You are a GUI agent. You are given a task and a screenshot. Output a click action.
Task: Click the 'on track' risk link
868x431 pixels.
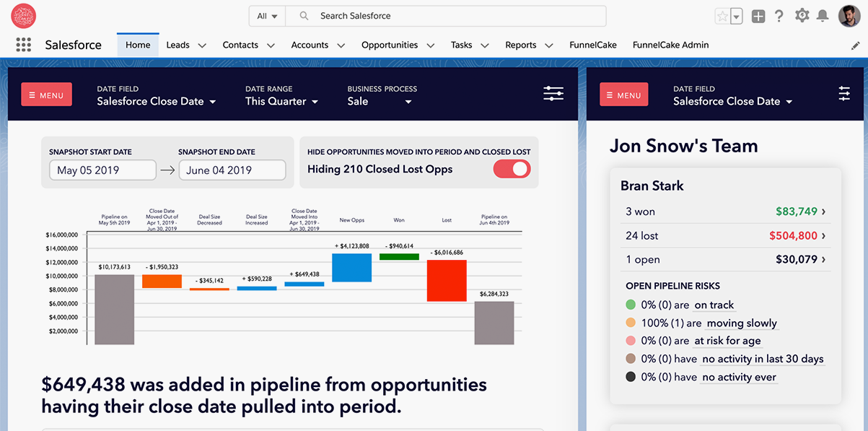click(714, 305)
